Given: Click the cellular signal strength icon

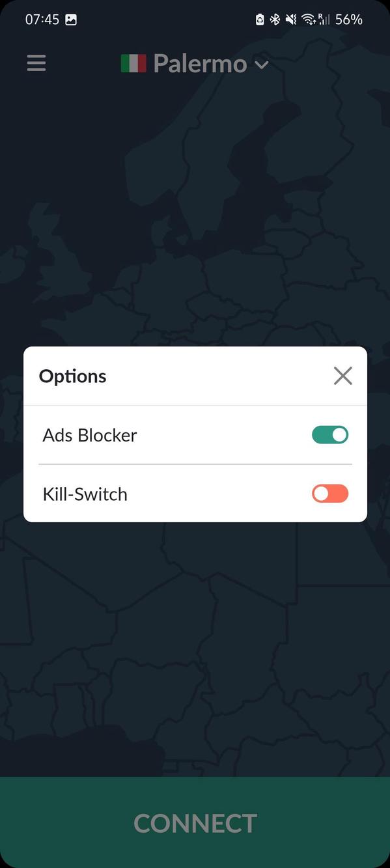Looking at the screenshot, I should (325, 19).
